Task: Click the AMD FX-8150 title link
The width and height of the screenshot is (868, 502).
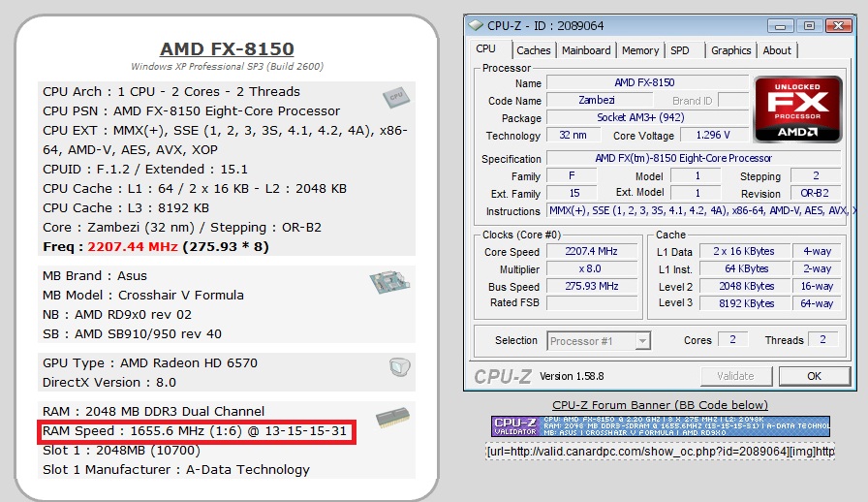Action: point(227,48)
